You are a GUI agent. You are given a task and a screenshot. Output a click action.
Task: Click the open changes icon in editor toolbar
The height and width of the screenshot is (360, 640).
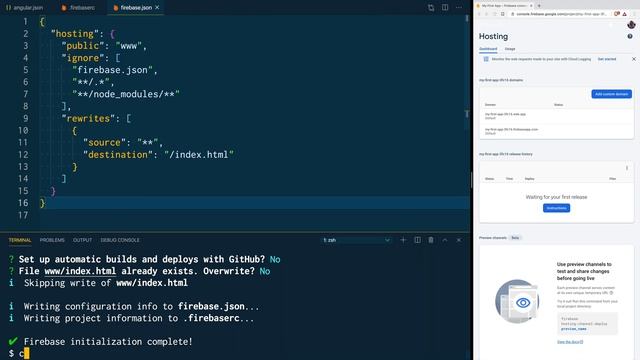[x=431, y=7]
